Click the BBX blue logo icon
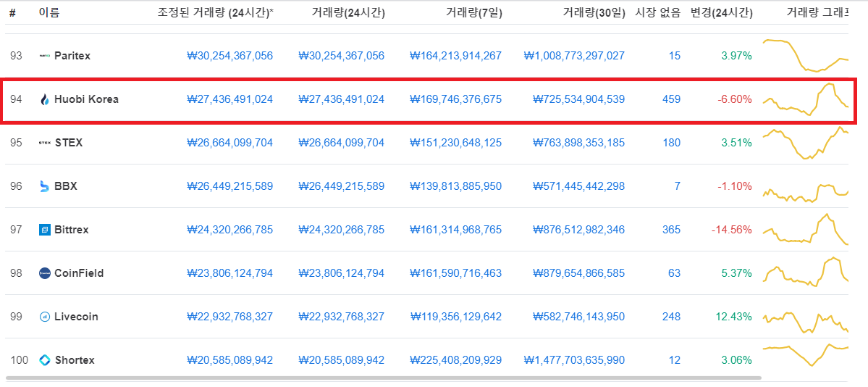The image size is (868, 387). click(x=44, y=186)
